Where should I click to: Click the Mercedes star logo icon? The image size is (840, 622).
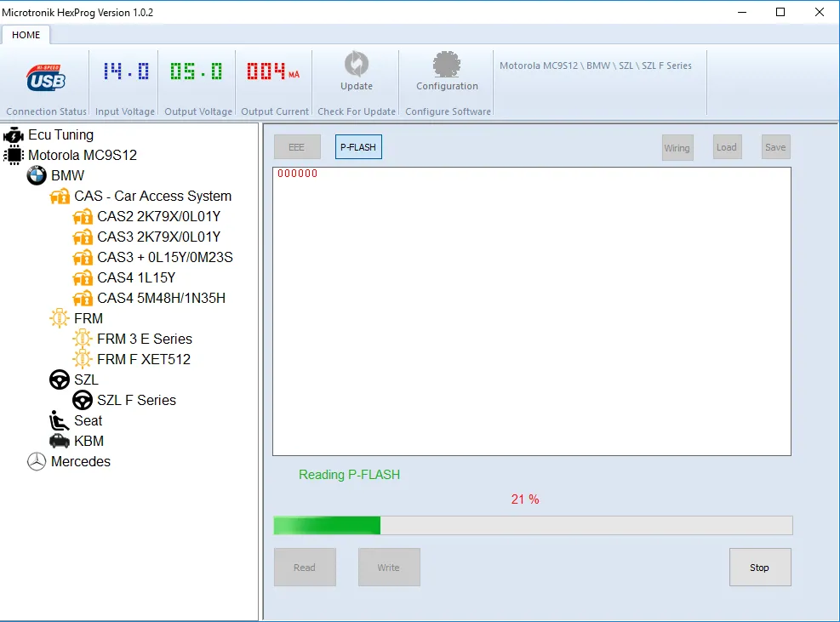point(37,461)
